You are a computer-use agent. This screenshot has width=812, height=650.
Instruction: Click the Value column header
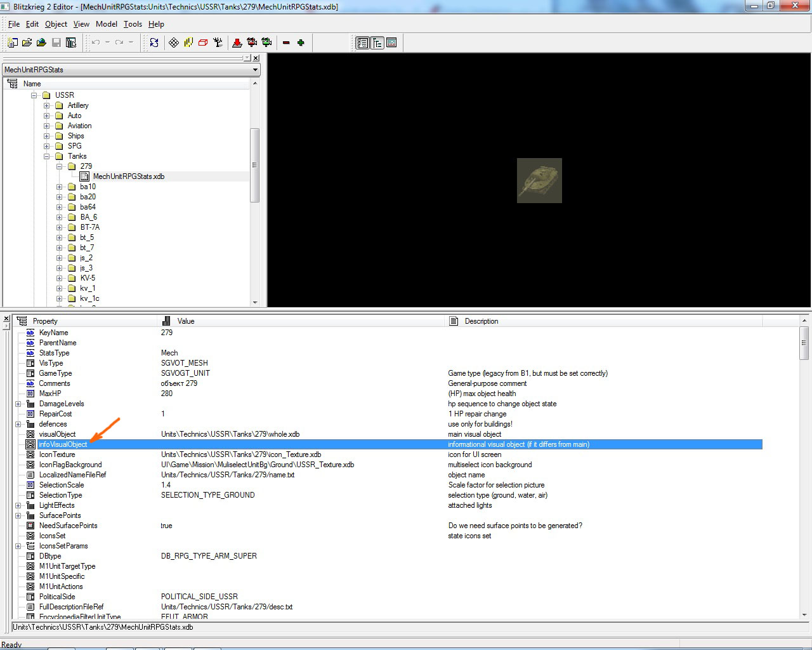[302, 321]
